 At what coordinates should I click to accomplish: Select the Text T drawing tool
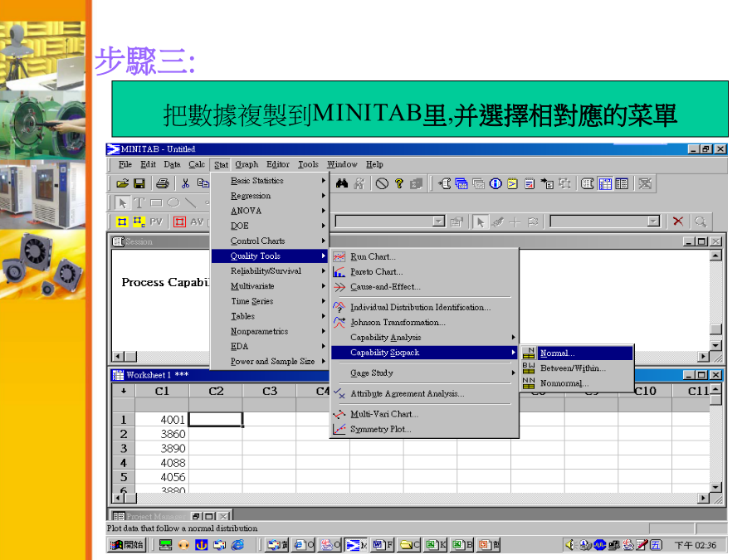(139, 203)
